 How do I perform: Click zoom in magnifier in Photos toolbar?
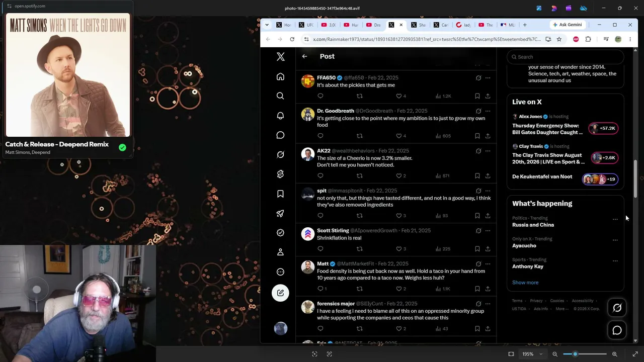click(614, 354)
